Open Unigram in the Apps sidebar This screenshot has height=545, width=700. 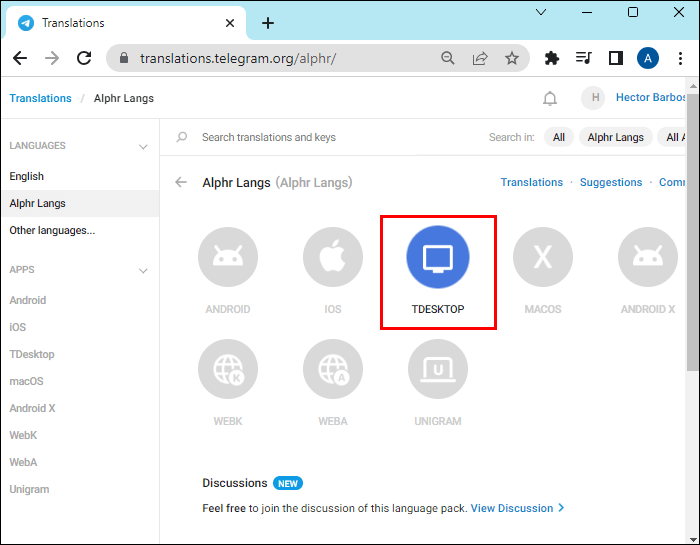tap(29, 489)
